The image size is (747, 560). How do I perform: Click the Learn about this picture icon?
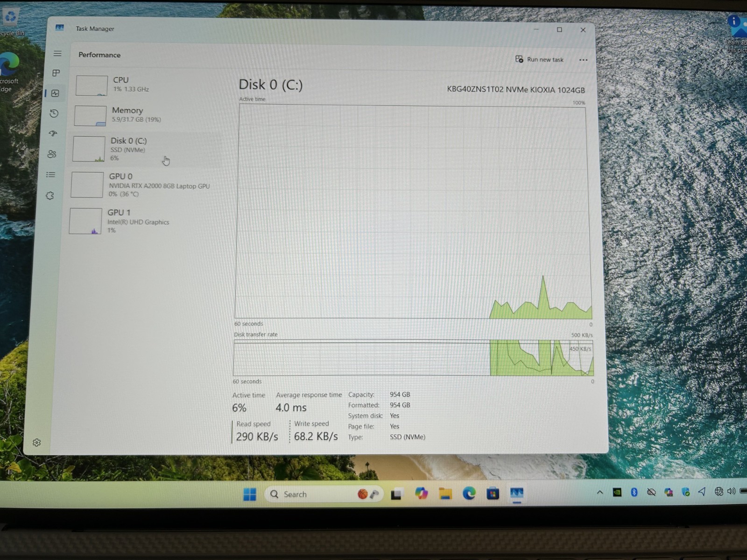(x=736, y=33)
